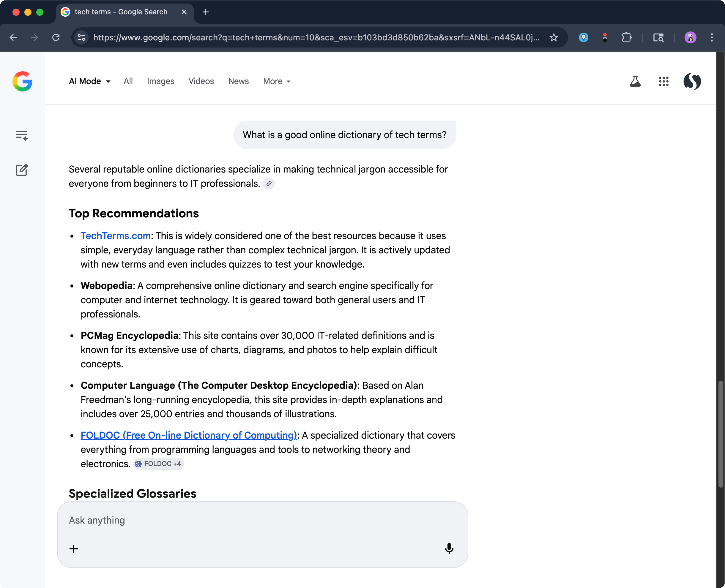725x588 pixels.
Task: Switch to the News tab
Action: click(238, 81)
